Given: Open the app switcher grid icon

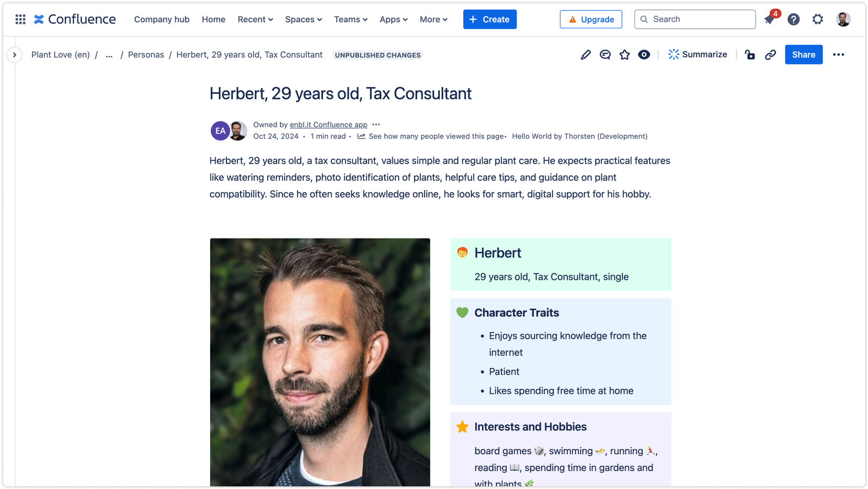Looking at the screenshot, I should tap(20, 19).
